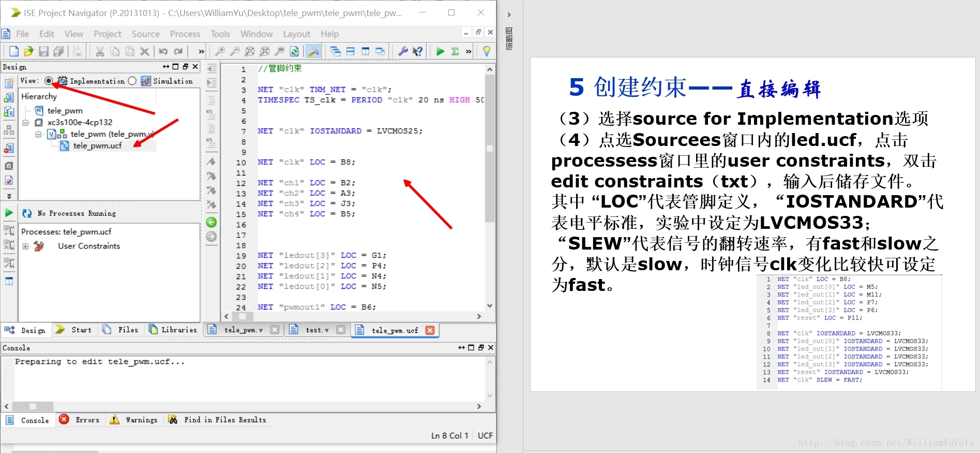Expand the collapsed right panel arrow
The height and width of the screenshot is (453, 980).
[509, 14]
